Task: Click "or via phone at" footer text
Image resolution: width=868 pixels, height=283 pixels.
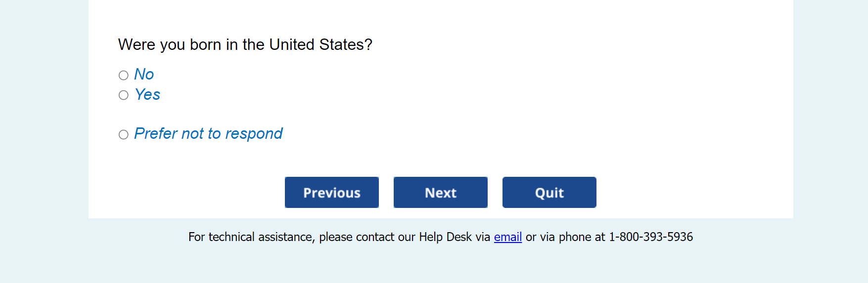Action: click(x=565, y=237)
